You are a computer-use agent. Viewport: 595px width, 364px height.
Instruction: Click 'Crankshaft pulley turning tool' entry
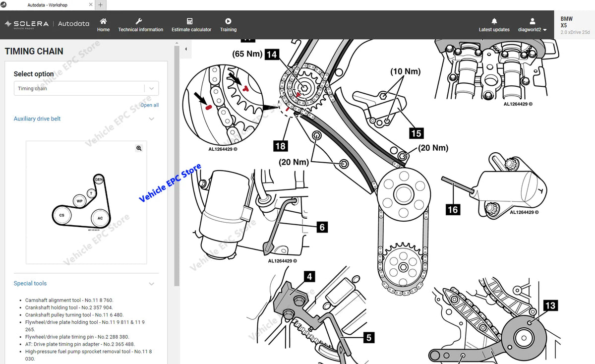74,315
